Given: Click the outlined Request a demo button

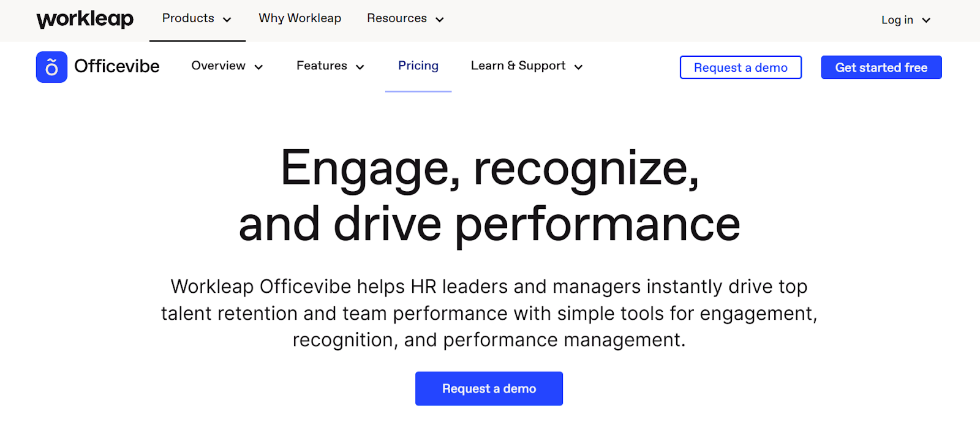Looking at the screenshot, I should click(x=741, y=67).
